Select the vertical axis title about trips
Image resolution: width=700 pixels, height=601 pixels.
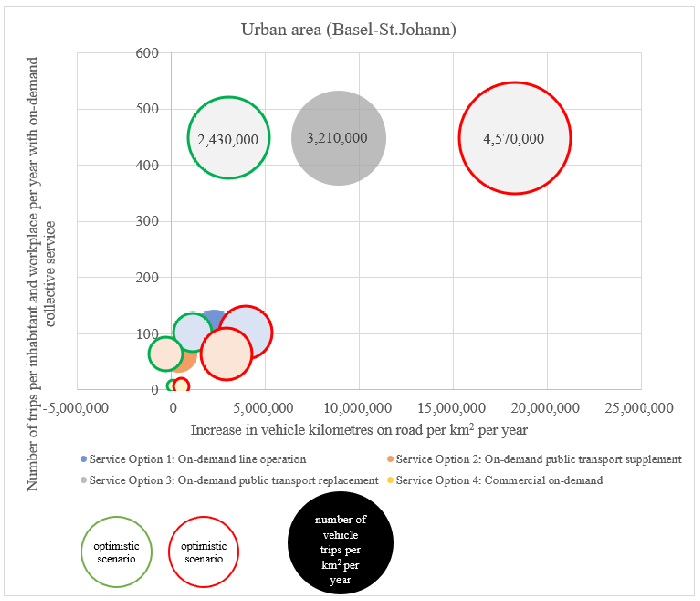[x=41, y=274]
